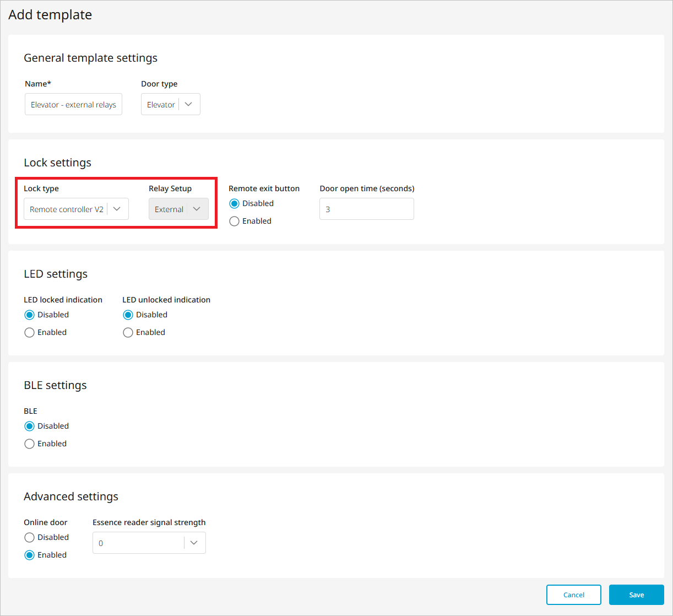Set LED locked indication to Disabled
The height and width of the screenshot is (616, 673).
[30, 315]
